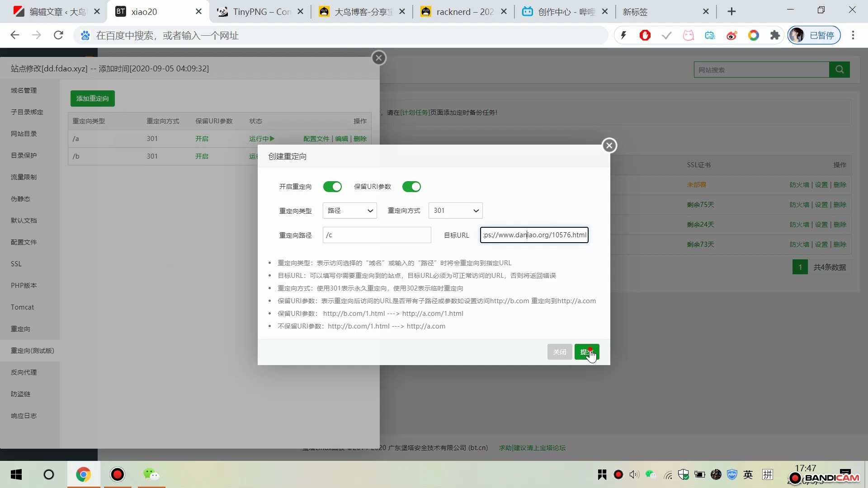Click the gray 关闭 button in dialog
Viewport: 868px width, 488px height.
(x=560, y=352)
